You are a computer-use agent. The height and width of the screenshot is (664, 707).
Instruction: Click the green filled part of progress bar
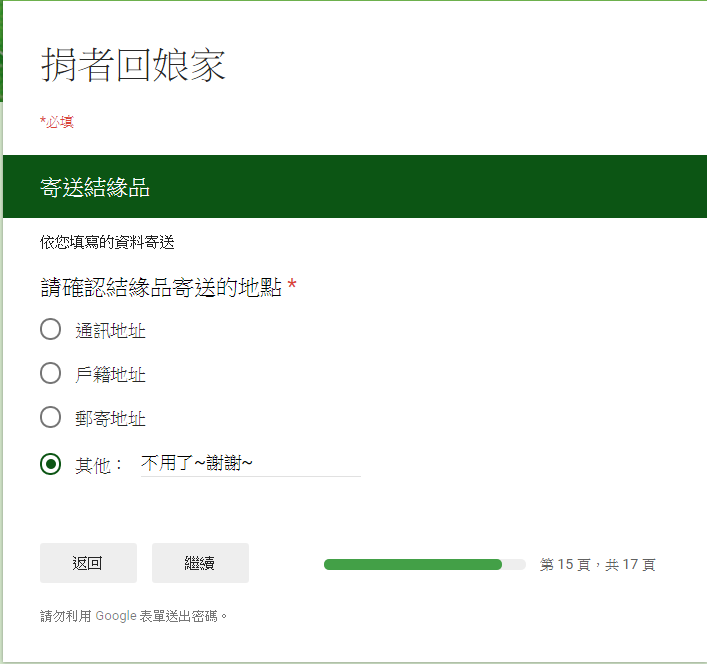click(412, 565)
